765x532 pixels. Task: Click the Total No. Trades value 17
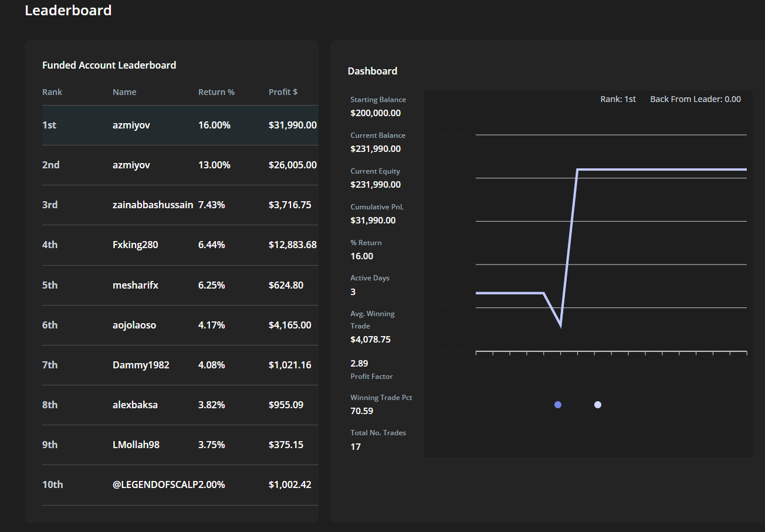356,447
